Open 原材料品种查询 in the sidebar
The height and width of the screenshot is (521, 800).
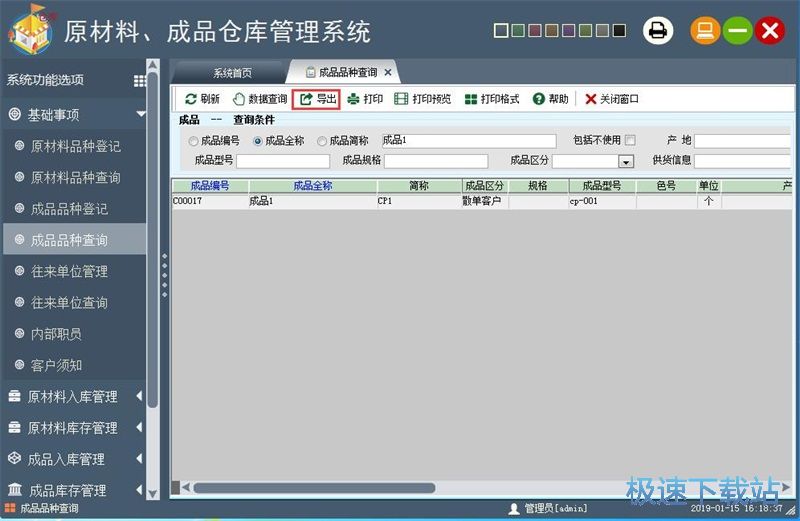coord(75,178)
